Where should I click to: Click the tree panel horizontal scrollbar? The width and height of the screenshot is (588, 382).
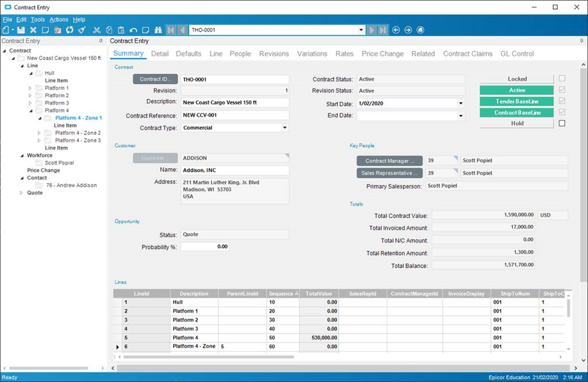(x=49, y=369)
